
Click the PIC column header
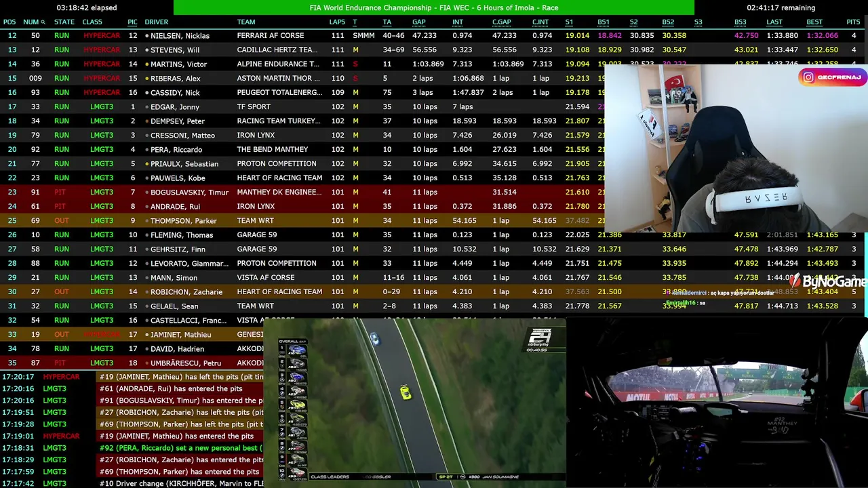coord(132,22)
